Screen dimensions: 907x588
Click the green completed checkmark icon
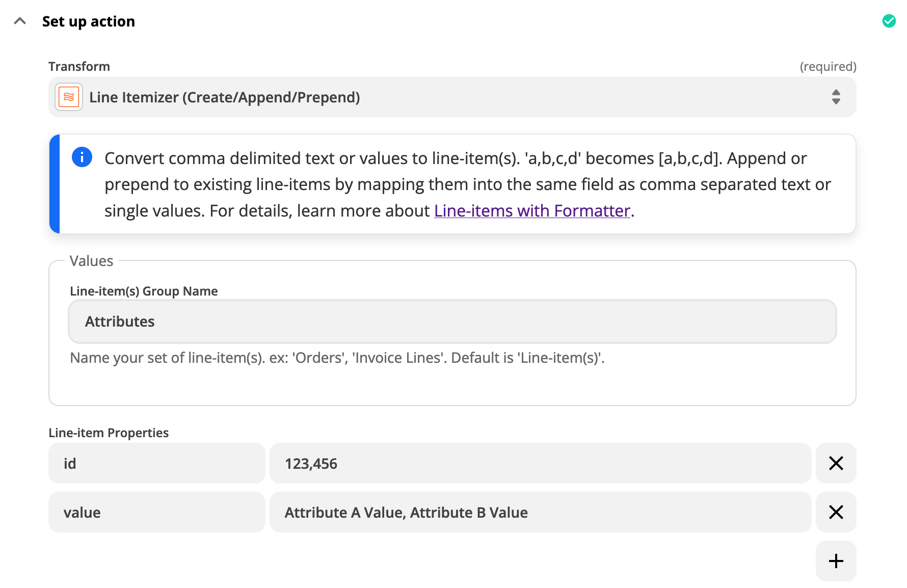click(x=889, y=21)
